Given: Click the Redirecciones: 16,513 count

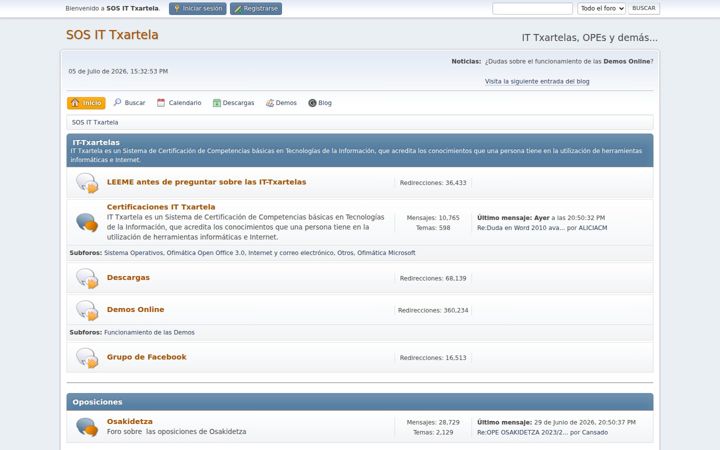Looking at the screenshot, I should (x=433, y=358).
